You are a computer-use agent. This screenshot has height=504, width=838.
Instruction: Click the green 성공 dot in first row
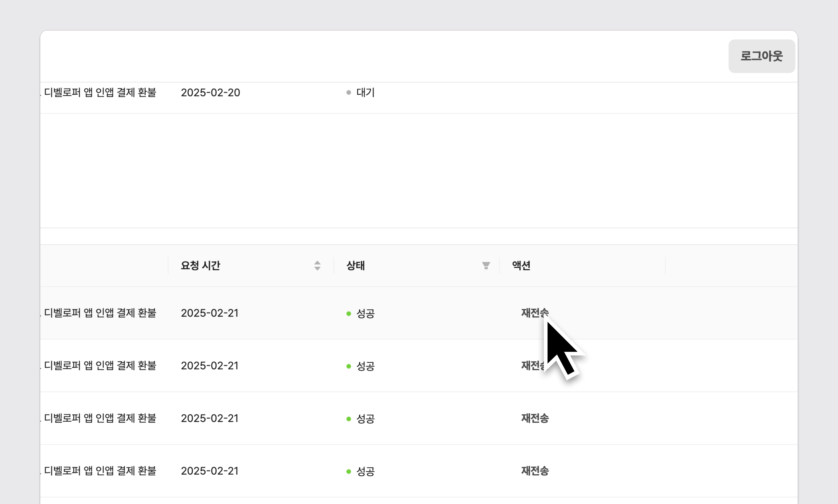pyautogui.click(x=348, y=314)
